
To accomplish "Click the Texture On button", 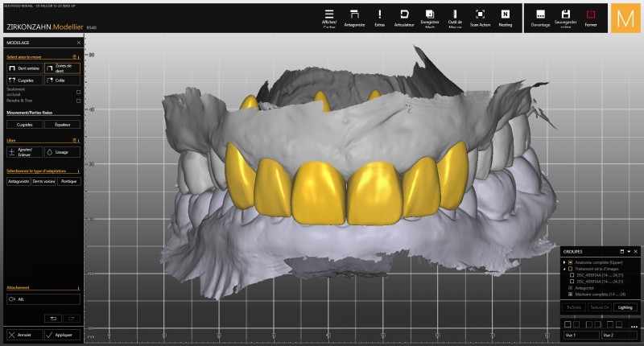I will [x=600, y=307].
